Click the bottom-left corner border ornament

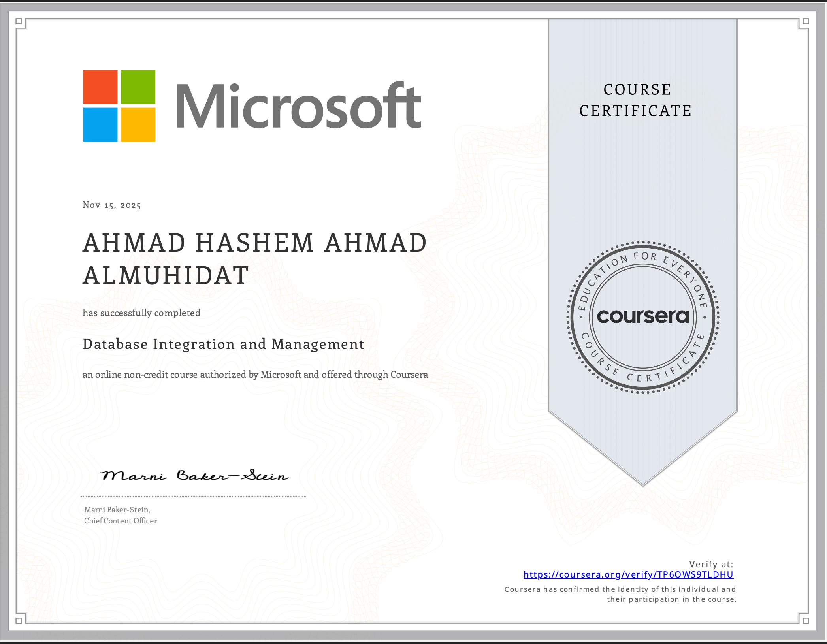[x=19, y=620]
